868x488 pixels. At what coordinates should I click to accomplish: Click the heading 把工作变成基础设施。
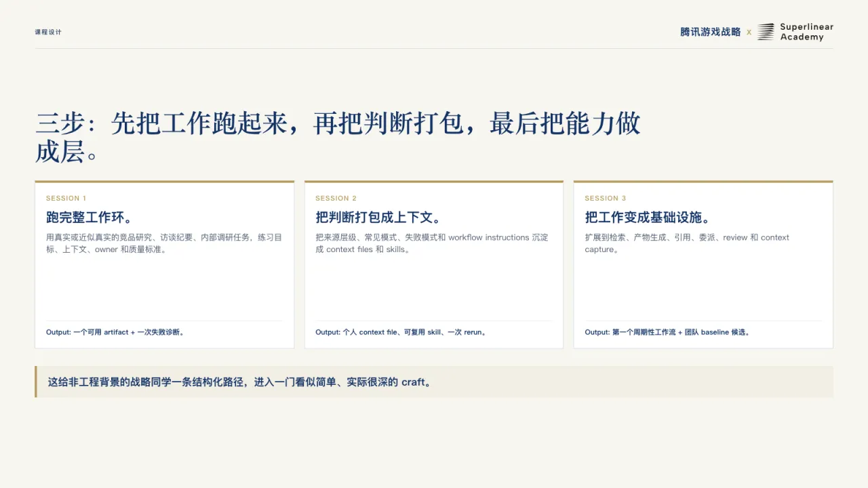(x=648, y=218)
